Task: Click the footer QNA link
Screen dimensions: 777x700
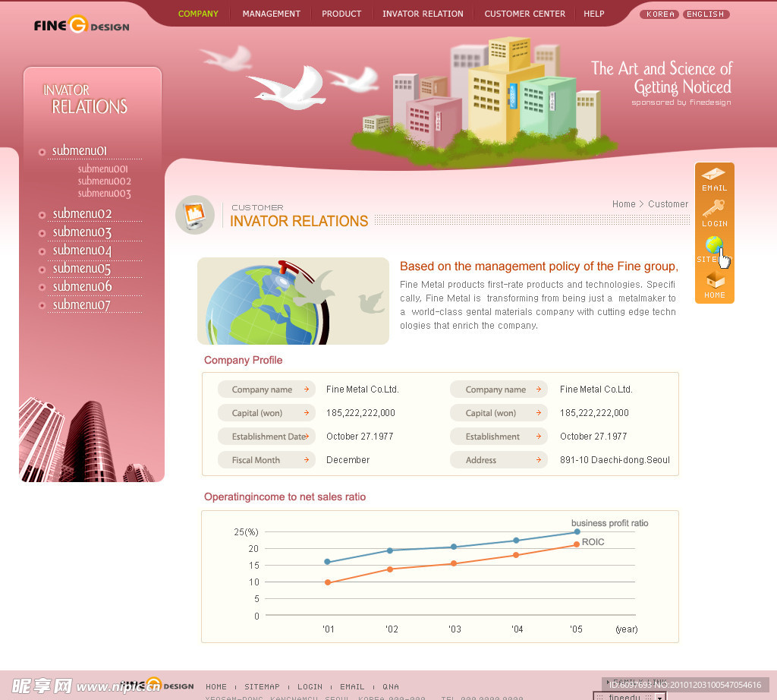Action: [391, 686]
